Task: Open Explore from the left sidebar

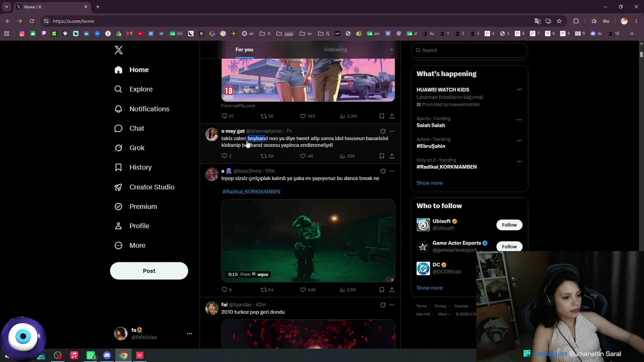Action: [133, 89]
